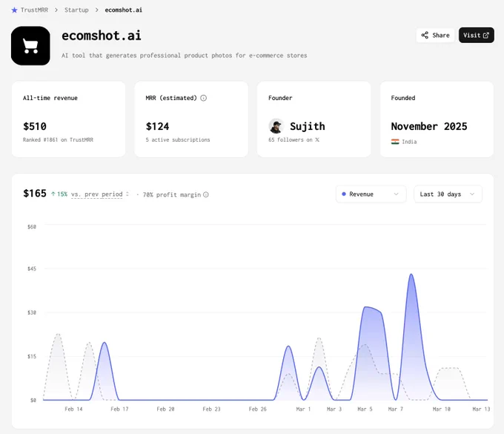Click the '65 followers on X' text
This screenshot has height=434, width=504.
coord(294,139)
